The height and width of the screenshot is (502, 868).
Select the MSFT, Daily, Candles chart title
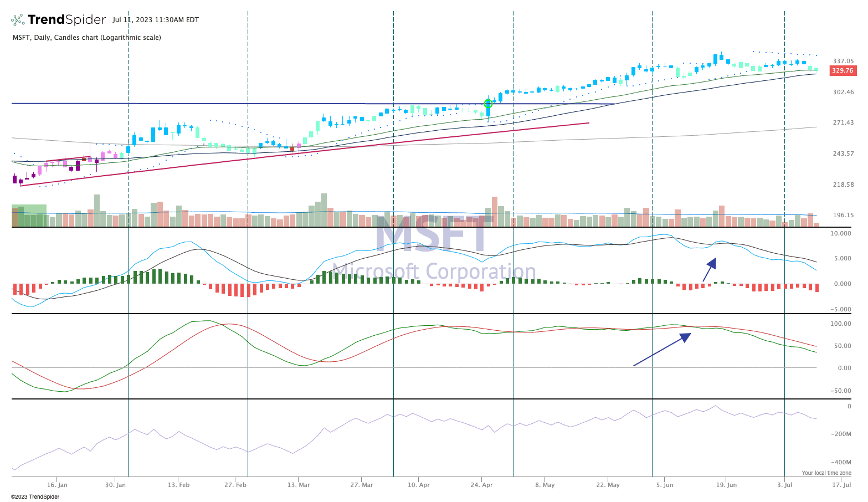(87, 38)
